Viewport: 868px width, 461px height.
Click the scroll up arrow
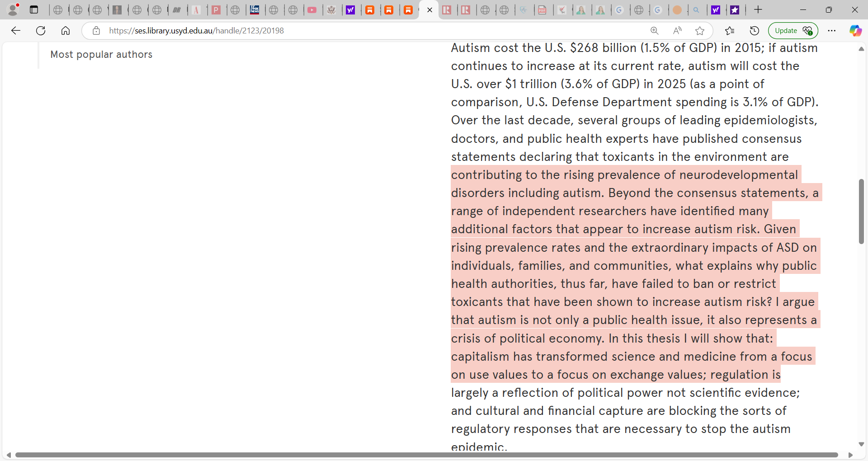pos(861,49)
